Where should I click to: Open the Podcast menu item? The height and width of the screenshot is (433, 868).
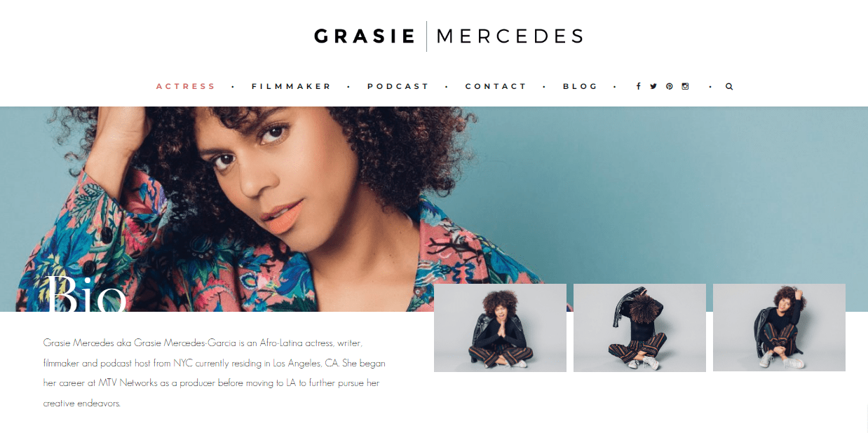point(398,86)
